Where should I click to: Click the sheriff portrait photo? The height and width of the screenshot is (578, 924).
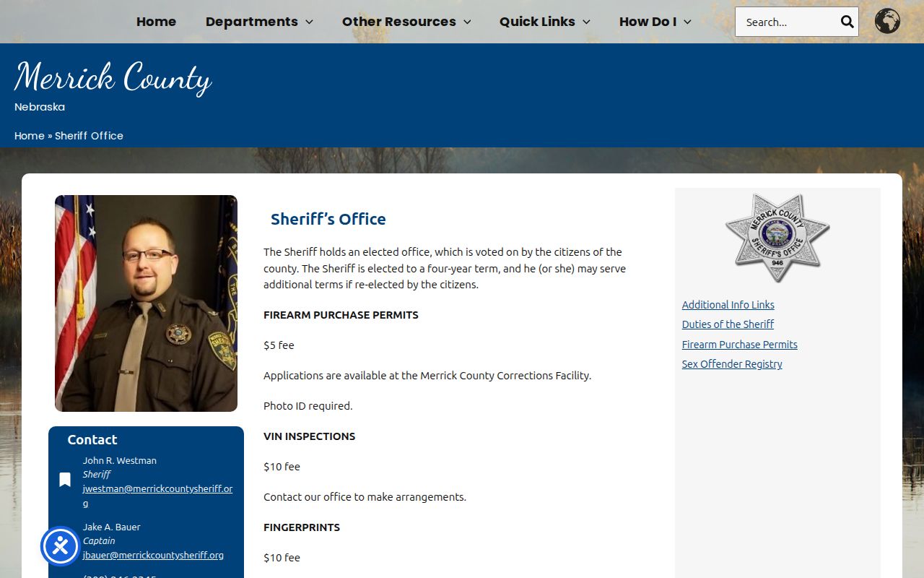click(146, 303)
